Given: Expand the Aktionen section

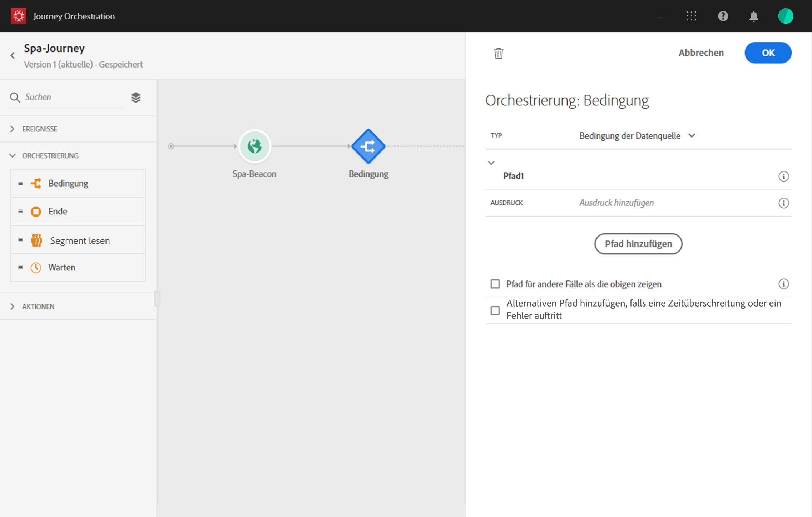Looking at the screenshot, I should coord(13,306).
